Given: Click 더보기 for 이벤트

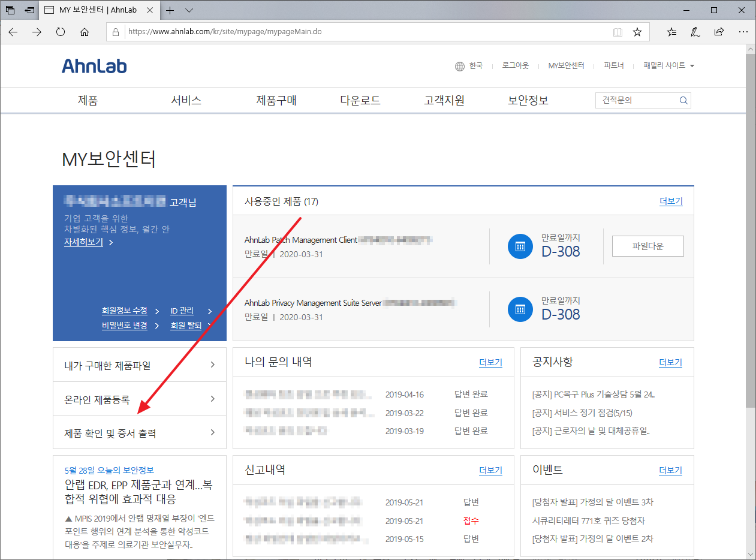Looking at the screenshot, I should coord(671,471).
